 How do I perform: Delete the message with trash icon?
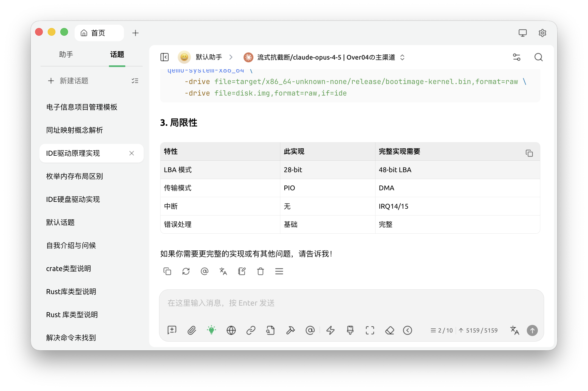[x=261, y=271]
